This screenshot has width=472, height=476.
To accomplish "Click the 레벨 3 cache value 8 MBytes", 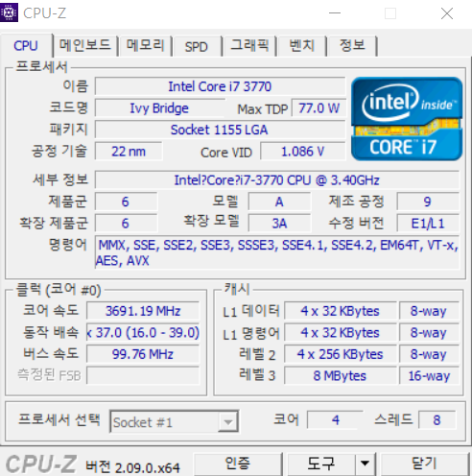I will [x=340, y=375].
